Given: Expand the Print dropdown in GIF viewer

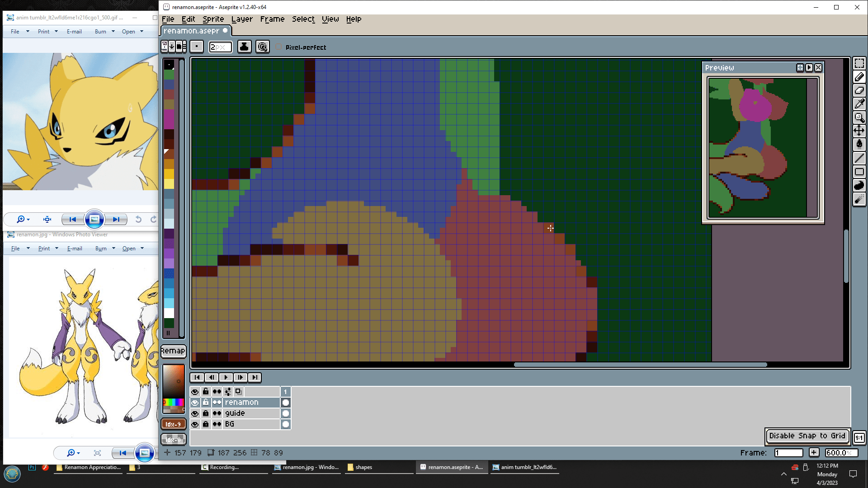Looking at the screenshot, I should [56, 32].
